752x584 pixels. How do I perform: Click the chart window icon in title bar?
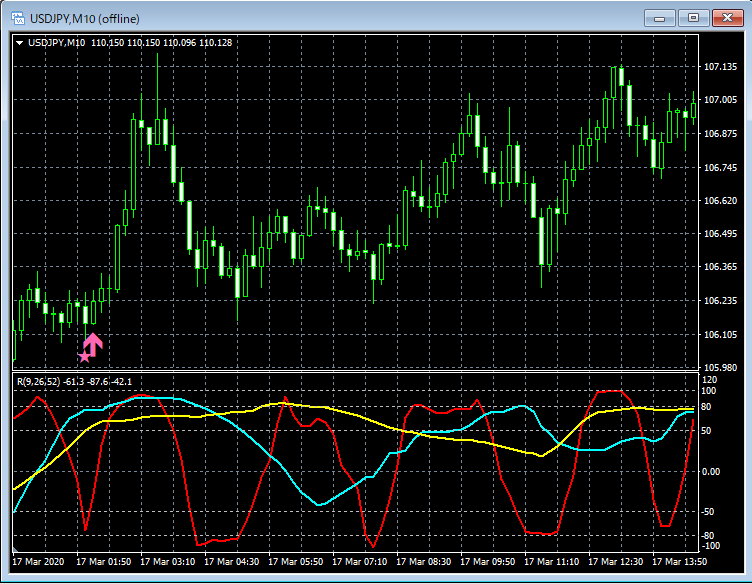18,19
